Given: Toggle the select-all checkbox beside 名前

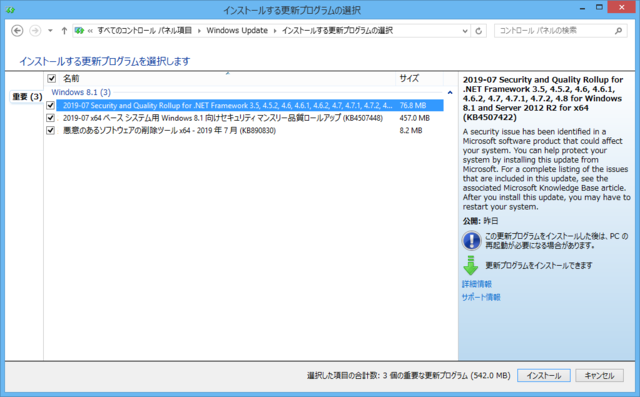Looking at the screenshot, I should [x=51, y=78].
